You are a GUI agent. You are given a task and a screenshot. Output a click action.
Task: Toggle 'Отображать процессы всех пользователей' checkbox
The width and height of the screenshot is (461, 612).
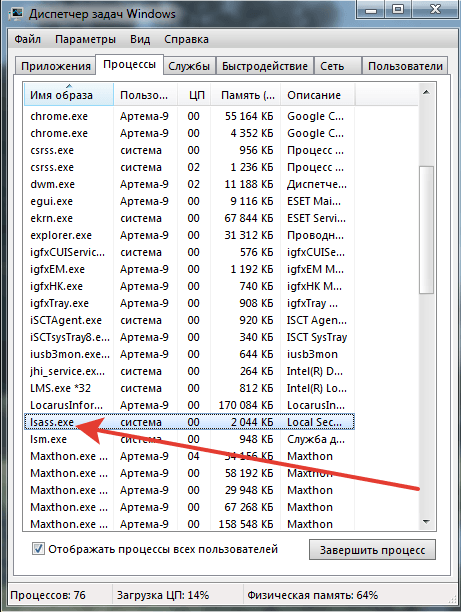coord(38,549)
